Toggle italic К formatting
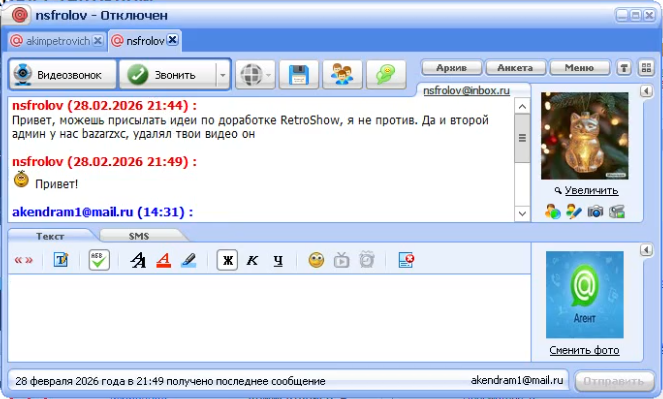This screenshot has width=663, height=399. point(252,260)
